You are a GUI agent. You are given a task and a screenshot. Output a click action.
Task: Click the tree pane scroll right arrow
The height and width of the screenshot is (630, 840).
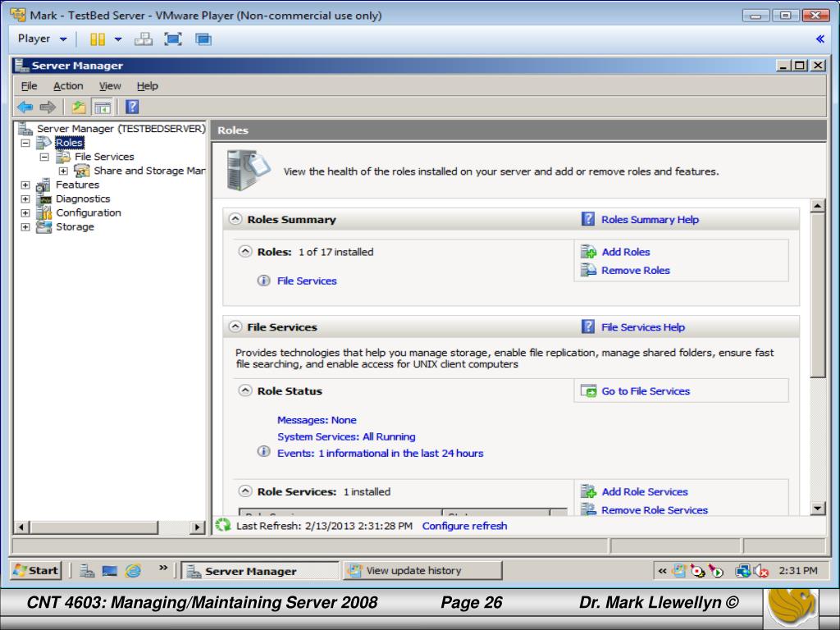[x=197, y=527]
